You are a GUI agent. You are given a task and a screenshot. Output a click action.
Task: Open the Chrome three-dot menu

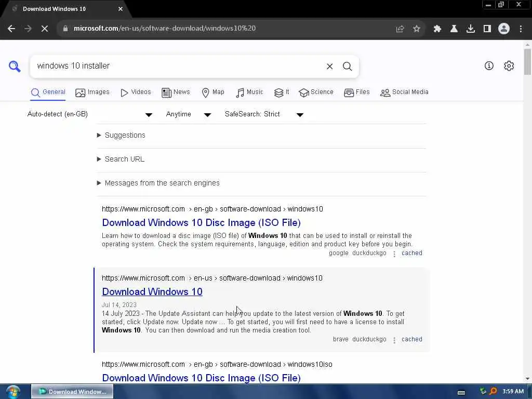pyautogui.click(x=521, y=29)
